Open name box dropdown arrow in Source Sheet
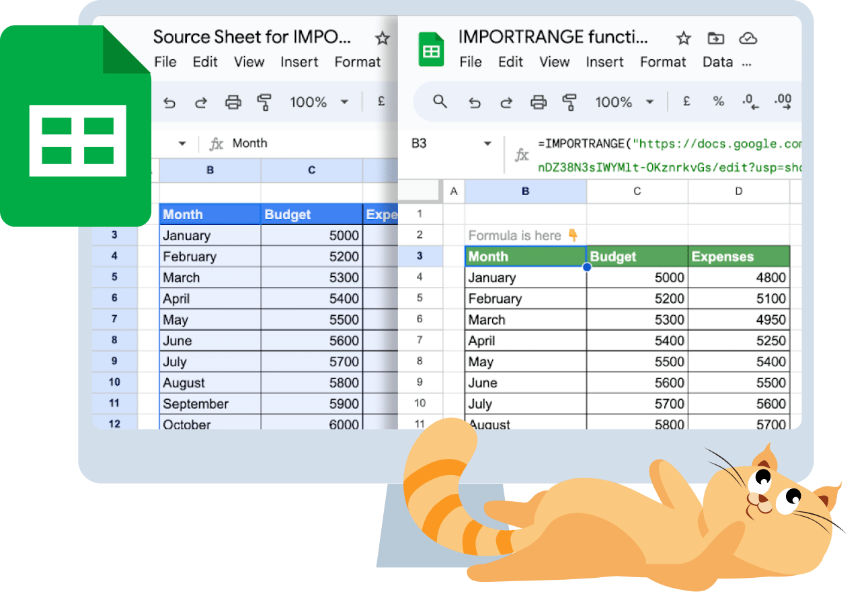Viewport: 868px width, 600px height. [x=182, y=144]
